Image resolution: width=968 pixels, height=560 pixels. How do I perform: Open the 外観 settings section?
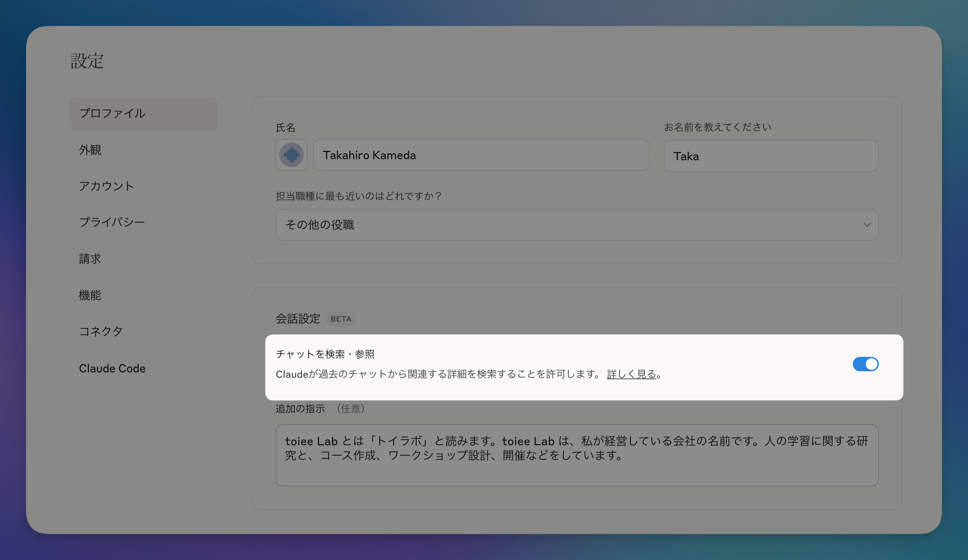90,150
